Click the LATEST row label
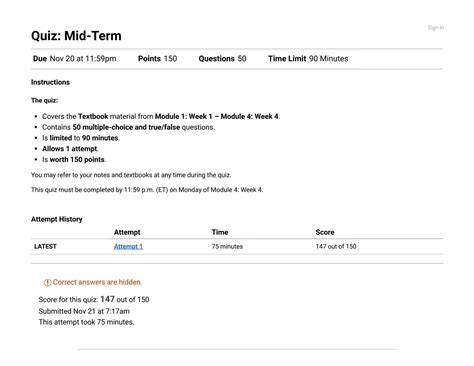The width and height of the screenshot is (474, 366). pyautogui.click(x=45, y=247)
